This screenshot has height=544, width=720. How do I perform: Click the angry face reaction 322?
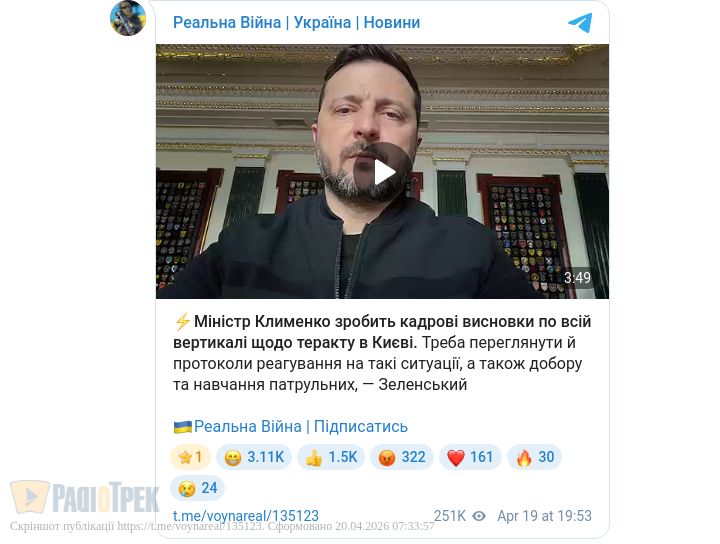(402, 457)
